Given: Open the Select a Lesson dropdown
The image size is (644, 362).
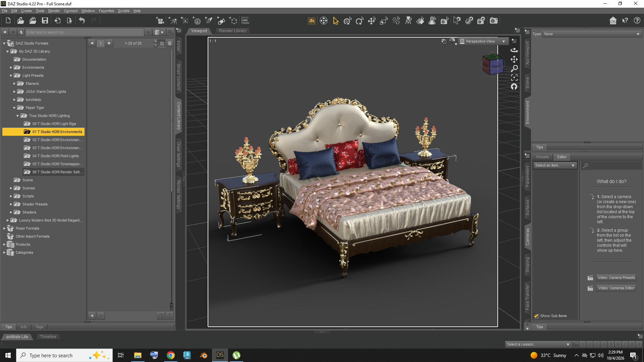Looking at the screenshot, I should [538, 344].
